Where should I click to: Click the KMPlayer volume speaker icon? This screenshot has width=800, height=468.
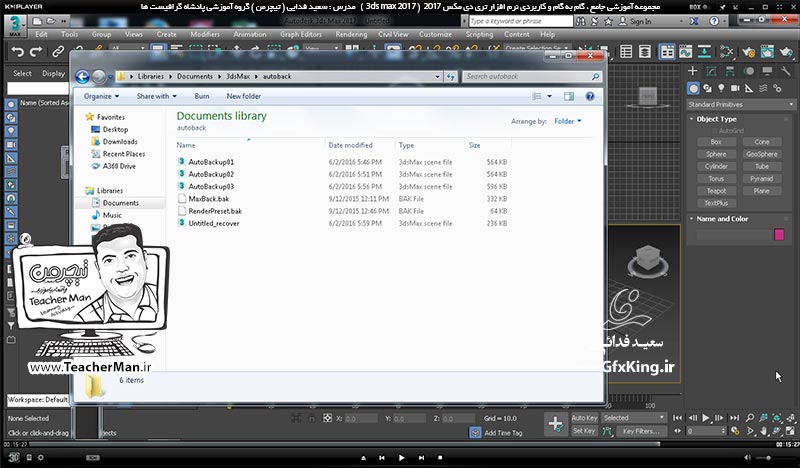pos(747,458)
